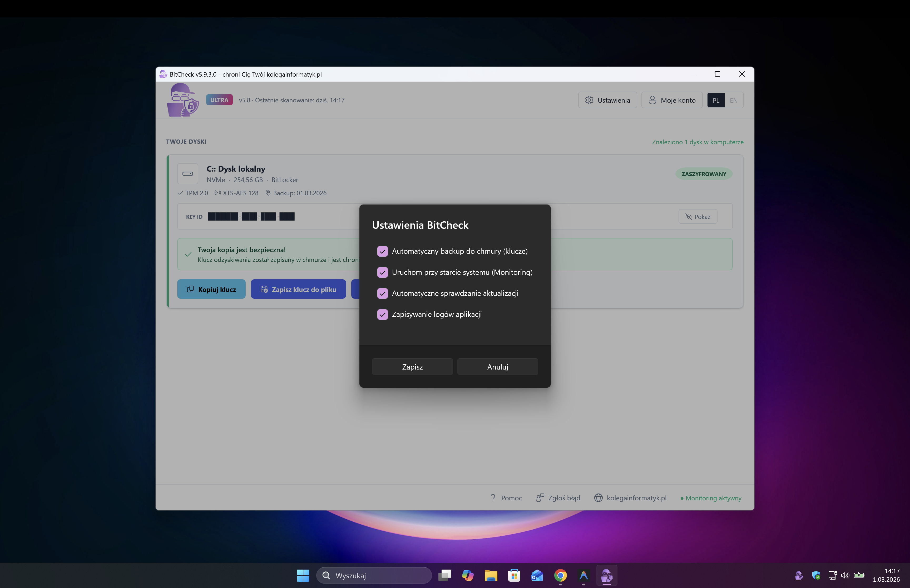The image size is (910, 588).
Task: Launch Google Chrome from the taskbar
Action: [560, 575]
